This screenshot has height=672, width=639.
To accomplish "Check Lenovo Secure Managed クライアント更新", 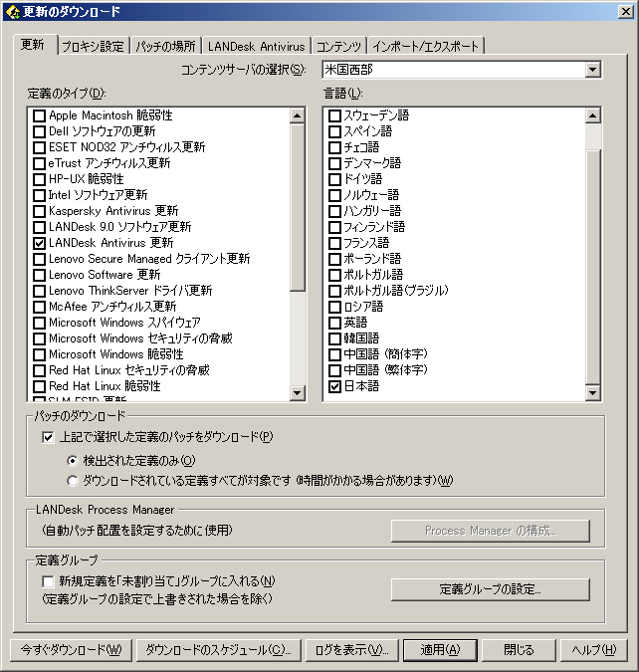I will tap(39, 259).
